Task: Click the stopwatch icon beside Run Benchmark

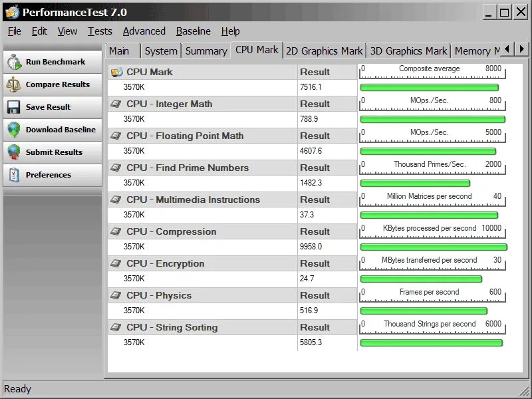Action: [14, 62]
